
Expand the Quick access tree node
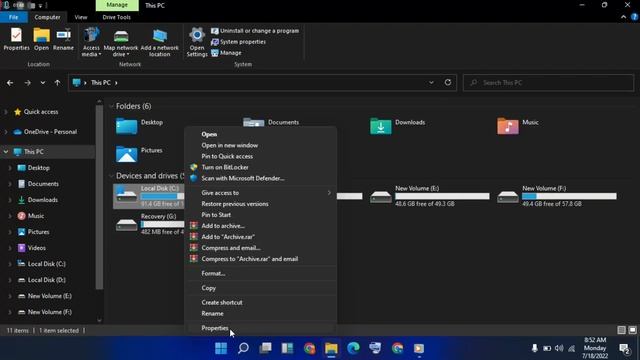[x=6, y=112]
